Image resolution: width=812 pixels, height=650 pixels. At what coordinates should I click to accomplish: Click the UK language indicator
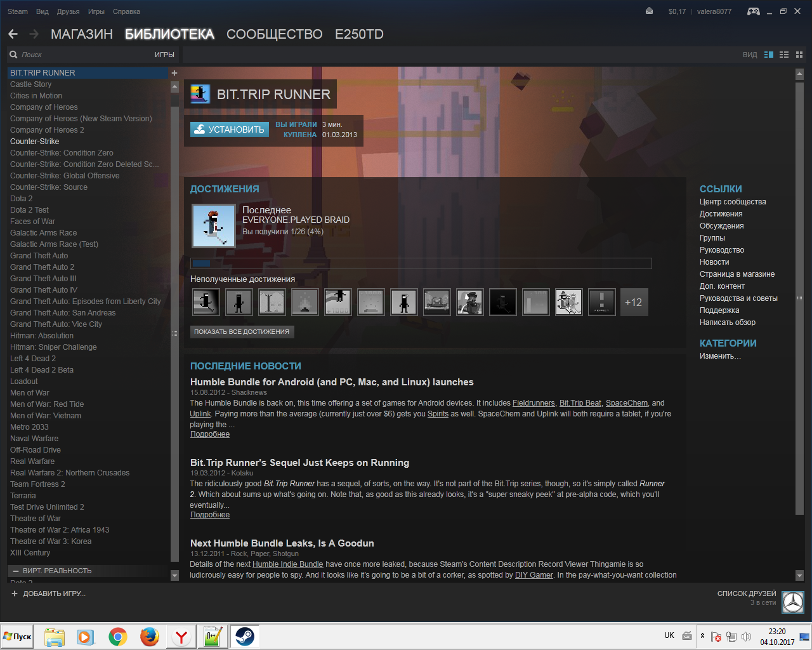click(x=669, y=635)
